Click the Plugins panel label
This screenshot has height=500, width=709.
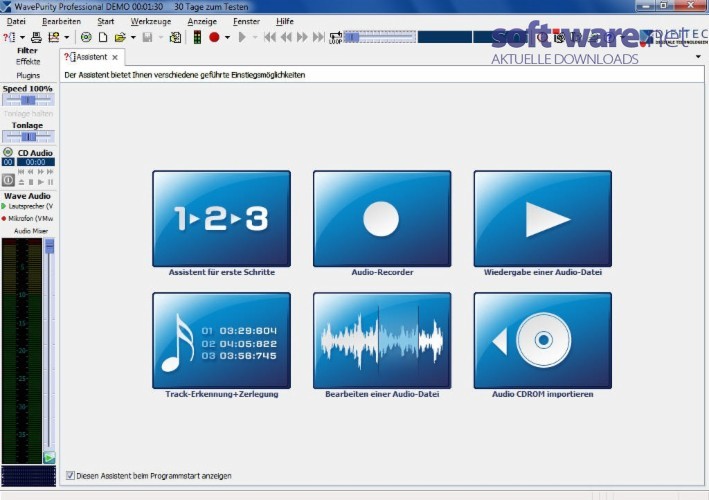pyautogui.click(x=28, y=75)
